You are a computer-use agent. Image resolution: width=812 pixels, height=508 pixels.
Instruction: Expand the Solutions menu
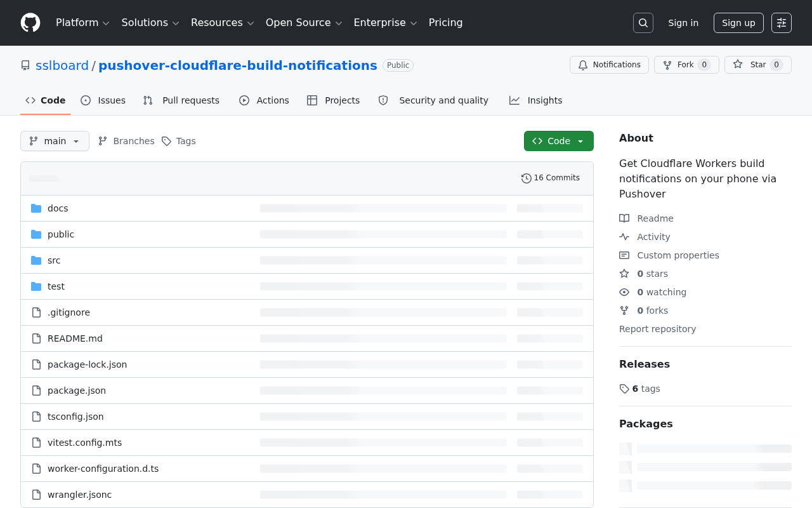(x=150, y=23)
